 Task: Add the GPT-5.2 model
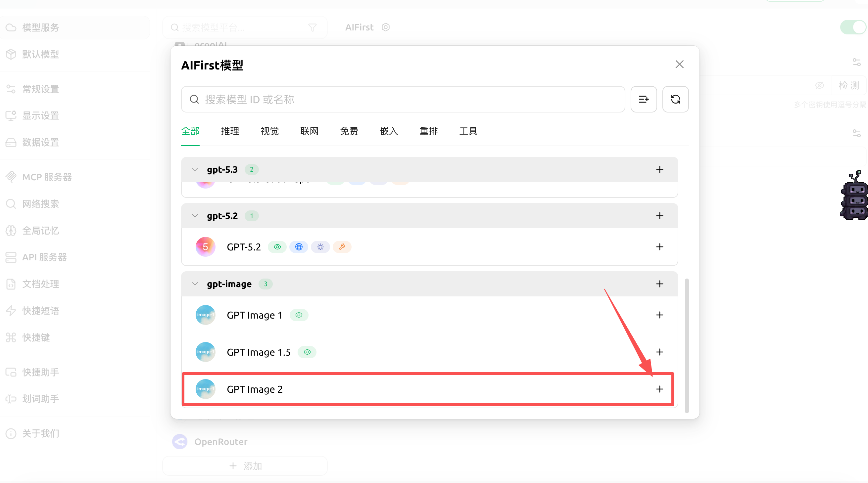point(659,247)
